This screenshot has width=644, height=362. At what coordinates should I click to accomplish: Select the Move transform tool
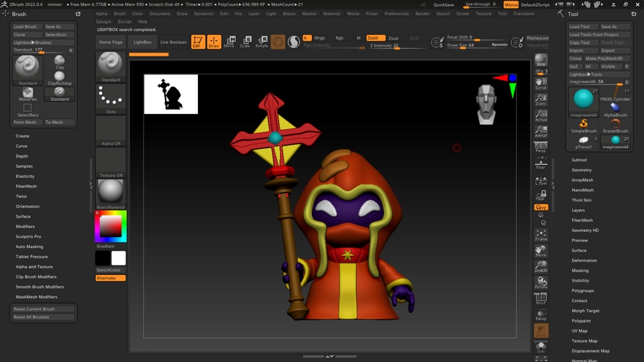tap(229, 42)
